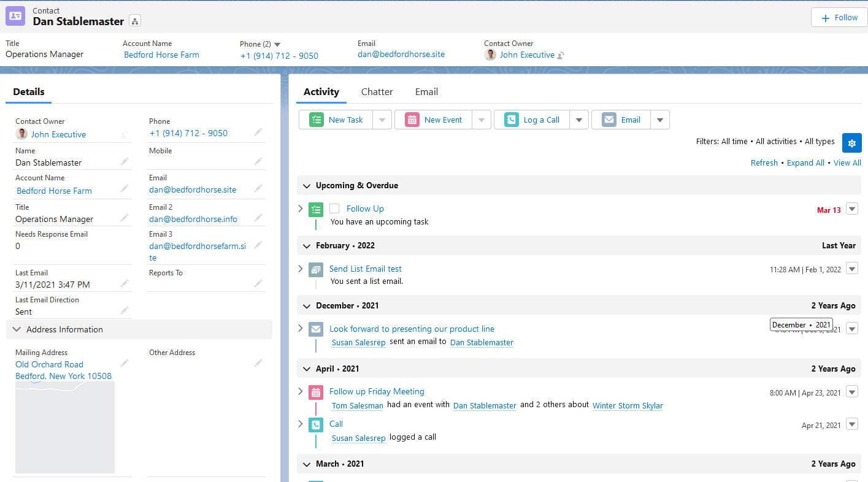
Task: Switch to the Chatter tab
Action: point(377,91)
